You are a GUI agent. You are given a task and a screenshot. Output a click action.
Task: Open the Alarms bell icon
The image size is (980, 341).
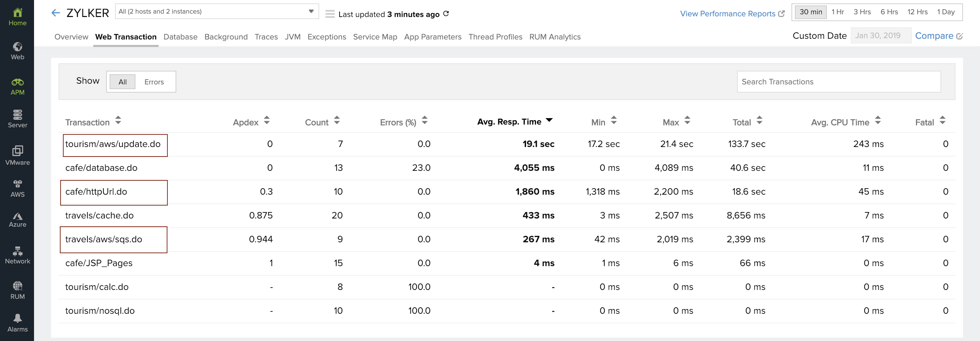17,323
